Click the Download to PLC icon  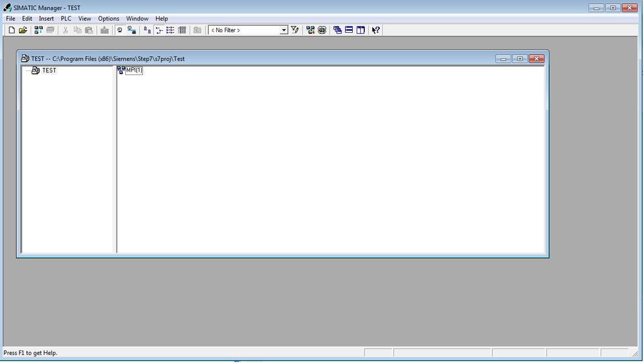point(105,30)
